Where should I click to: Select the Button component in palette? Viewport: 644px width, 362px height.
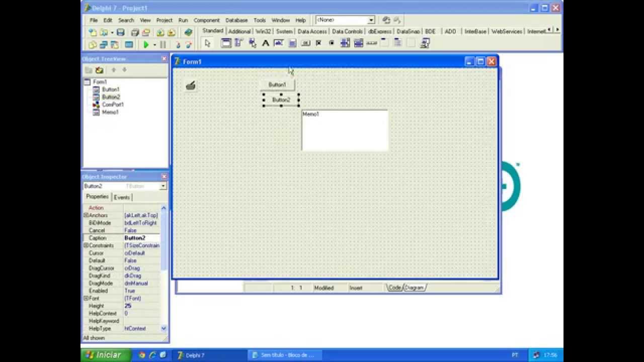coord(305,43)
